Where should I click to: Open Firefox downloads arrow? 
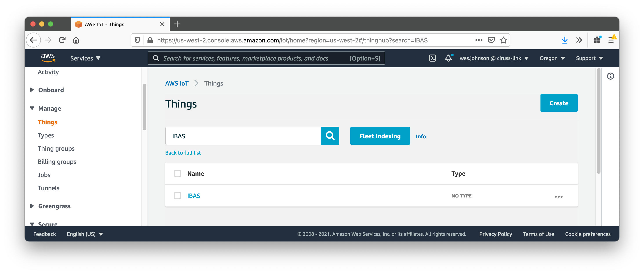pos(564,40)
